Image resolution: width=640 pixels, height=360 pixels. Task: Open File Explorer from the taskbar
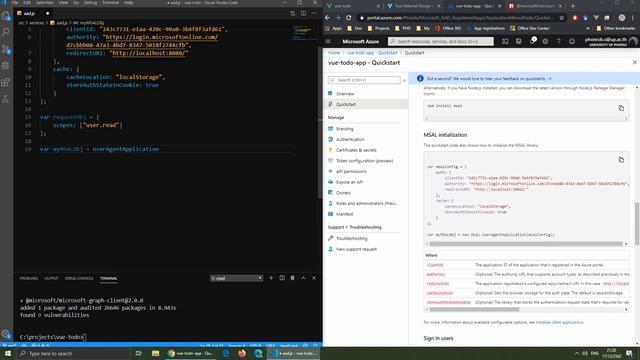point(156,353)
